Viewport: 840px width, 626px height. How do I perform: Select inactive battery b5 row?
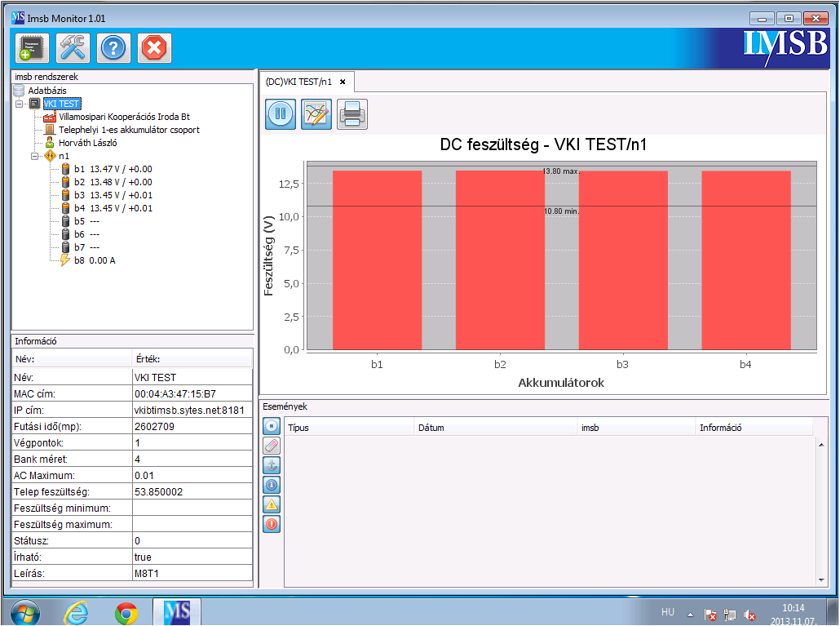tap(86, 221)
